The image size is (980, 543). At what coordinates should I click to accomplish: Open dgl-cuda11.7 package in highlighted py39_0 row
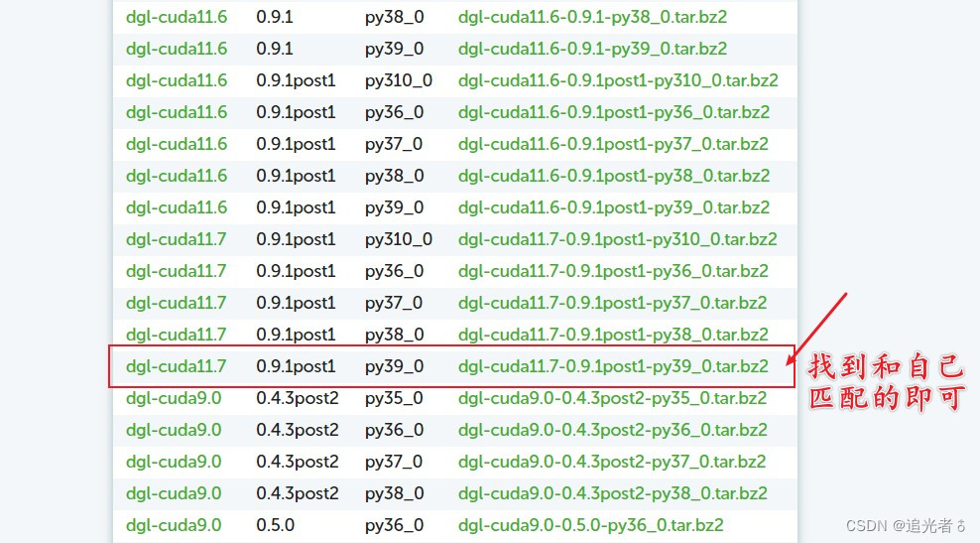pos(177,366)
